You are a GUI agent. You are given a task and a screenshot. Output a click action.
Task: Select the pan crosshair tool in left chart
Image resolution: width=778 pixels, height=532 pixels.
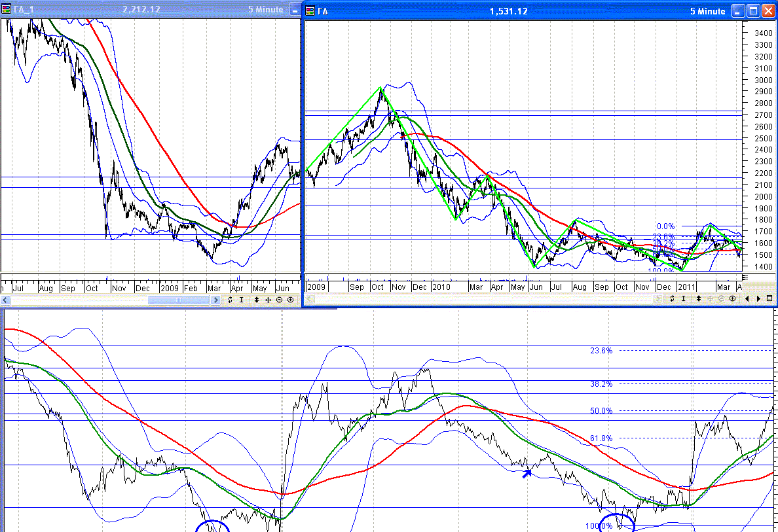268,300
